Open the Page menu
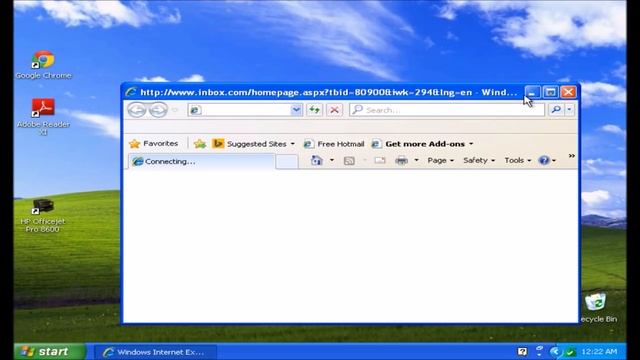Screen dimensions: 640x360 440,160
